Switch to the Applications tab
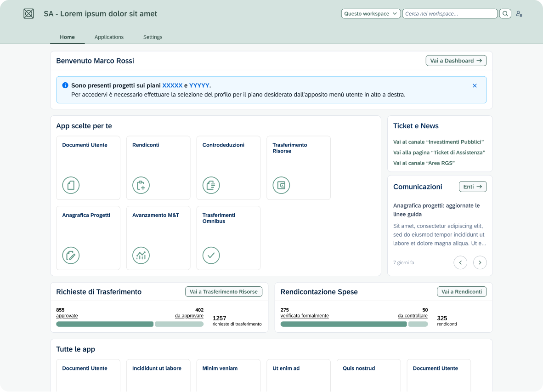Image resolution: width=543 pixels, height=392 pixels. click(x=109, y=37)
